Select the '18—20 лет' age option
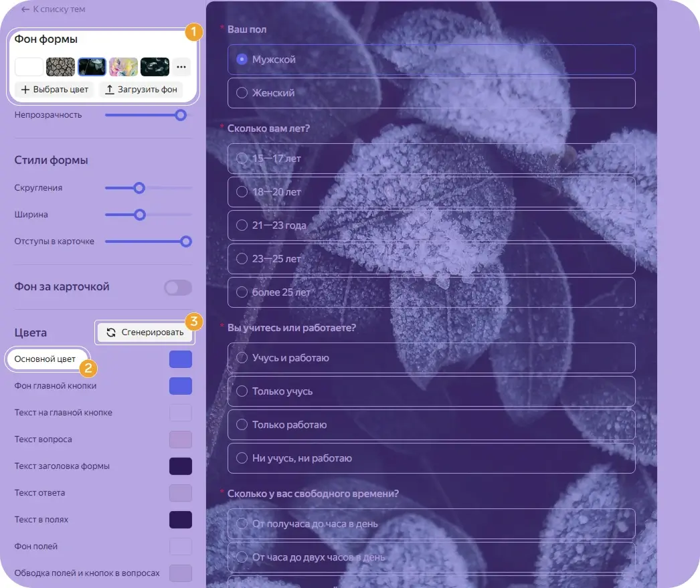700x588 pixels. coord(431,192)
